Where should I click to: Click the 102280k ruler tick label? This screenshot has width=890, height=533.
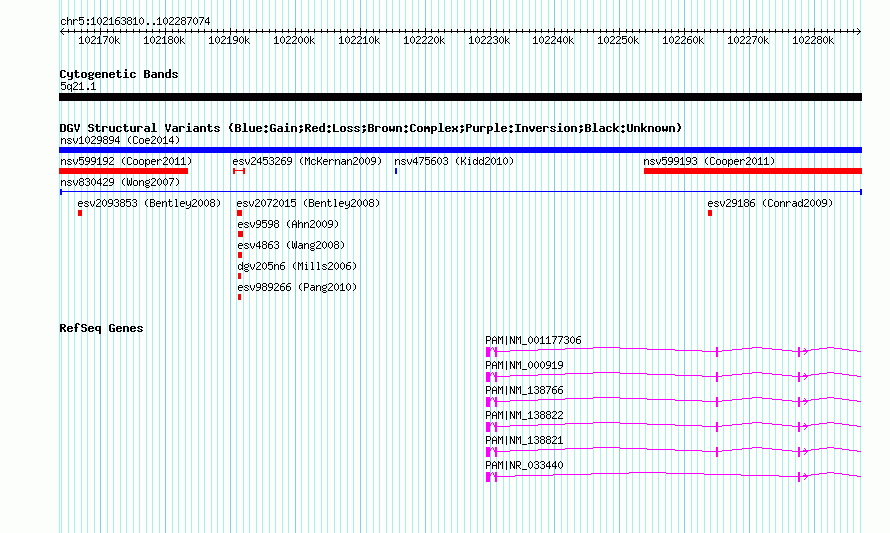click(x=813, y=40)
